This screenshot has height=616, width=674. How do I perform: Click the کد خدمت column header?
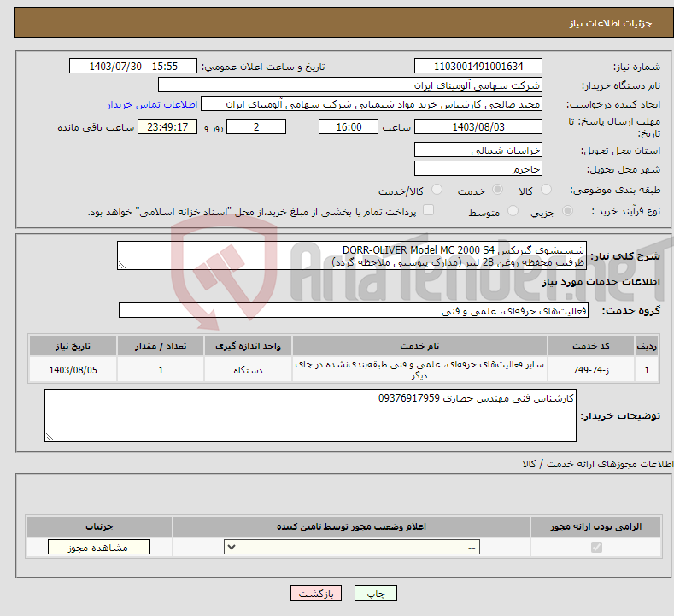[591, 346]
